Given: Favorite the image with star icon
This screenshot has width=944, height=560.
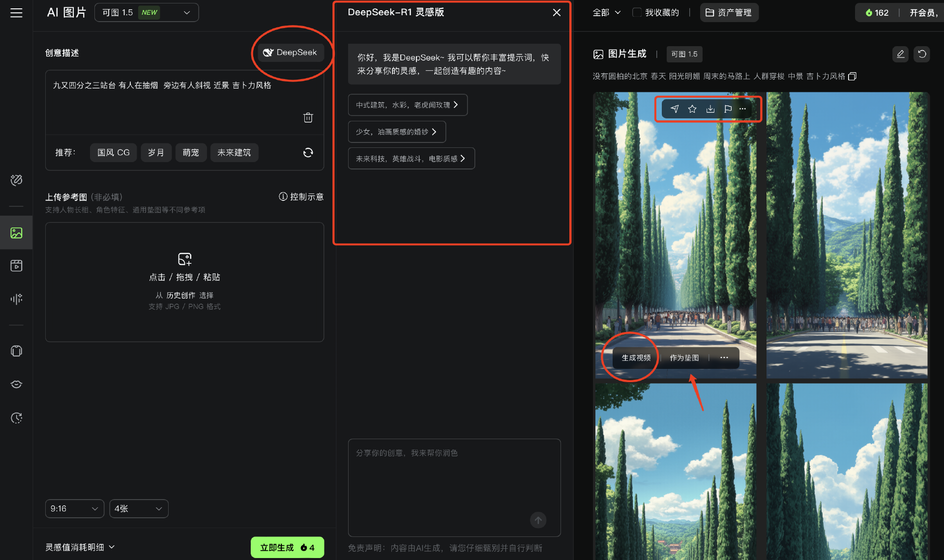Looking at the screenshot, I should (x=692, y=109).
